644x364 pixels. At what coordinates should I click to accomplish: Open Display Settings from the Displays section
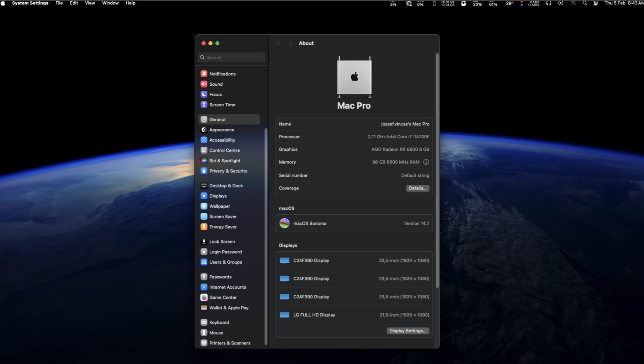408,331
